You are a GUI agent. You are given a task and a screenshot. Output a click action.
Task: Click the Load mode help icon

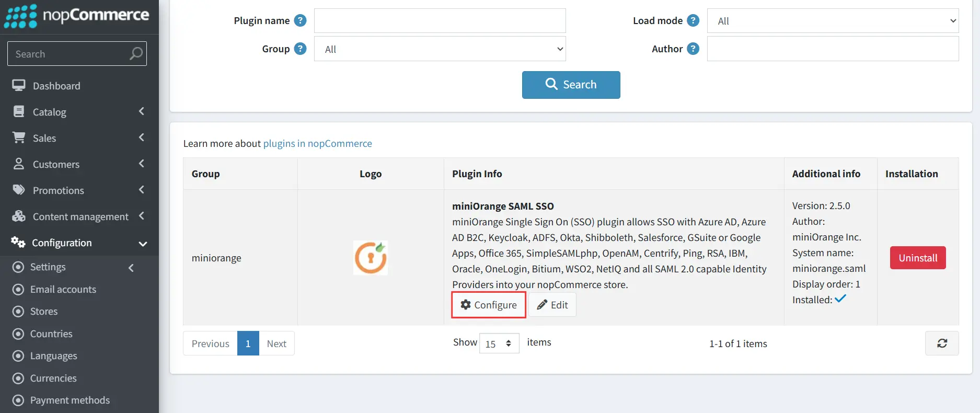(693, 20)
